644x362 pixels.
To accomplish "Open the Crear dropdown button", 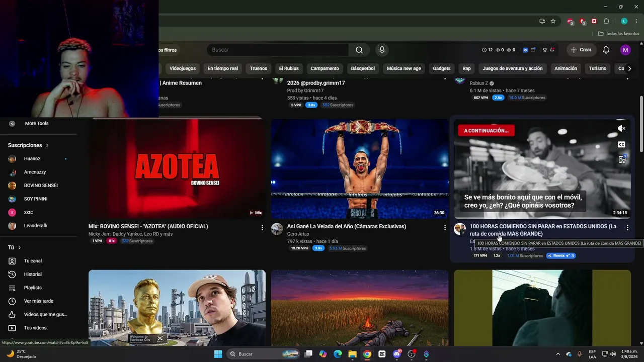I will [x=581, y=50].
